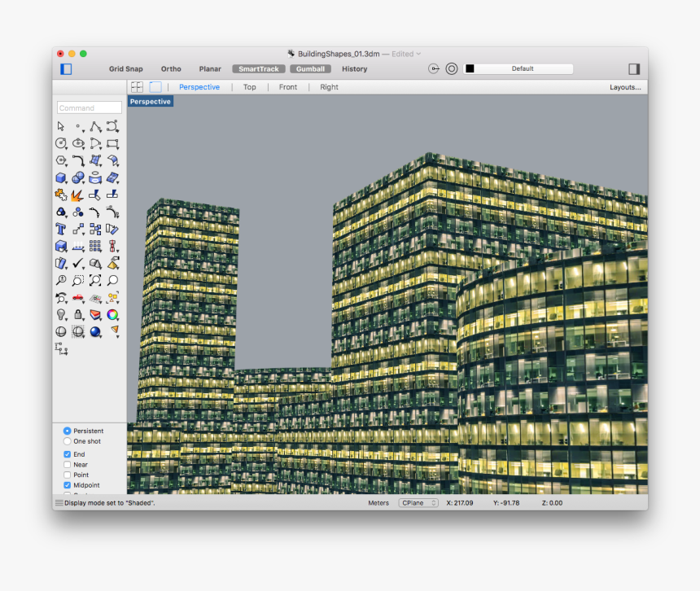Click the light bulb hide objects icon
Viewport: 700px width, 591px height.
pos(61,315)
